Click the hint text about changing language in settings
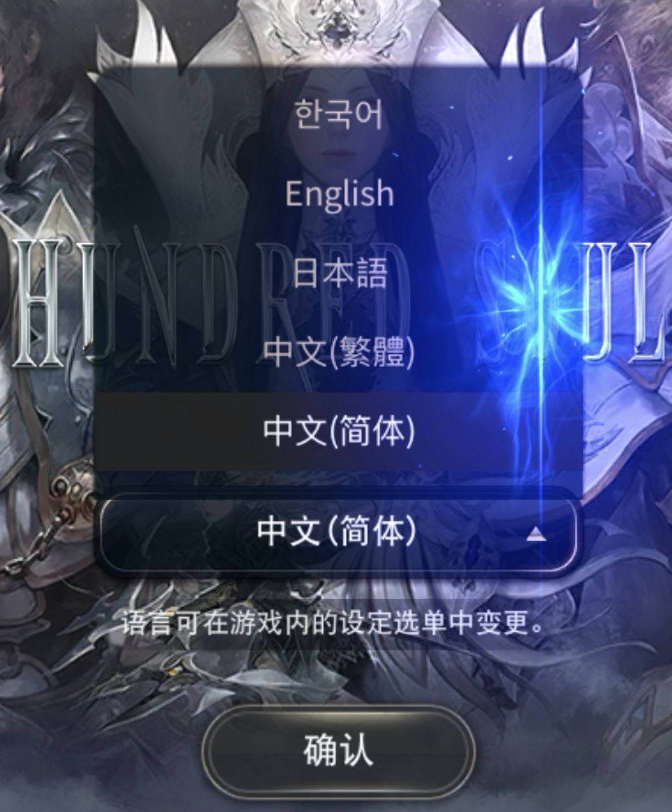This screenshot has height=812, width=672. coord(332,623)
